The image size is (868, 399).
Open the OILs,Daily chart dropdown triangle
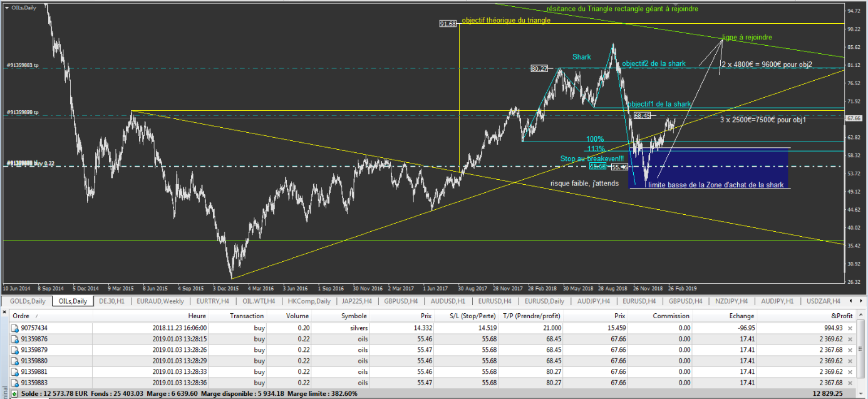pyautogui.click(x=6, y=7)
